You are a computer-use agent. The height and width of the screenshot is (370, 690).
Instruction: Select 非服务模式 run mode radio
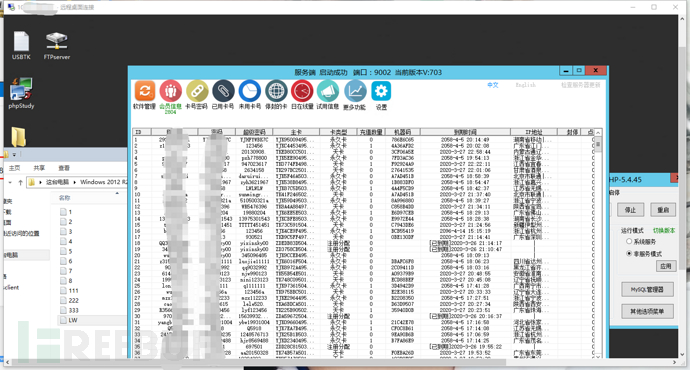[x=629, y=253]
